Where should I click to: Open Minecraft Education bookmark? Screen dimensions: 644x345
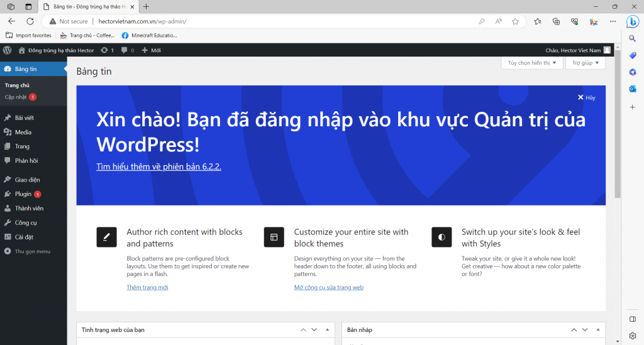[x=149, y=35]
